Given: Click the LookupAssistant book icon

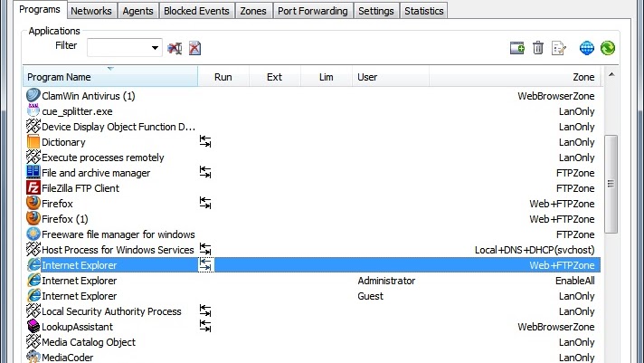Looking at the screenshot, I should (33, 327).
